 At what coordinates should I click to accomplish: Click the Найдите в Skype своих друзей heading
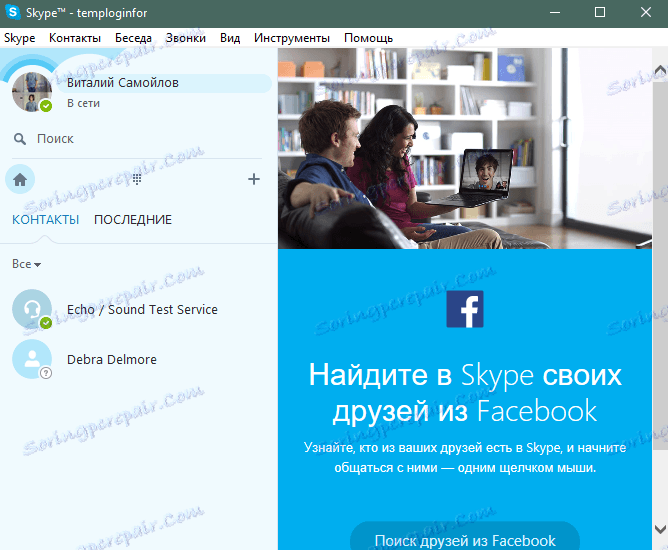point(465,393)
